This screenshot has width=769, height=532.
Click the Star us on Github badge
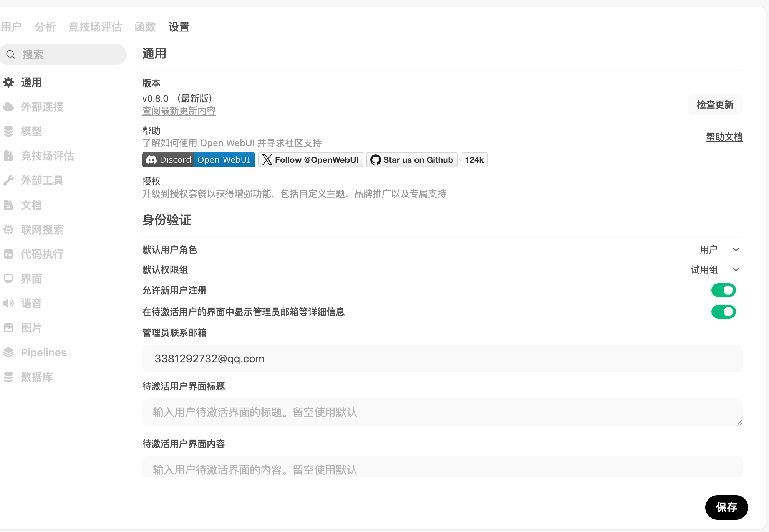click(x=412, y=160)
